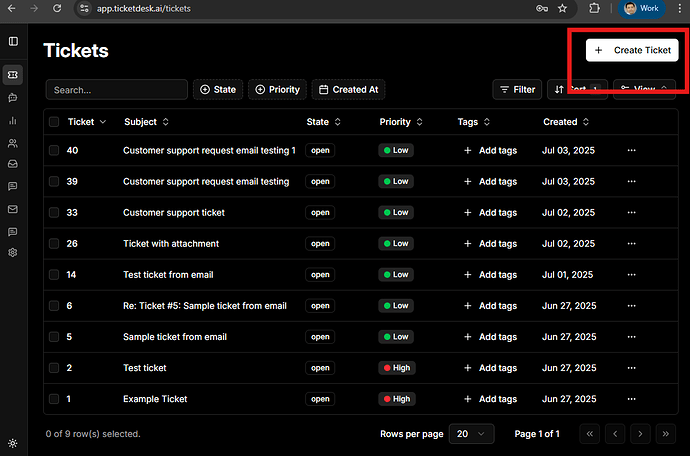Open the Priority filter chip
The height and width of the screenshot is (456, 690).
click(277, 89)
